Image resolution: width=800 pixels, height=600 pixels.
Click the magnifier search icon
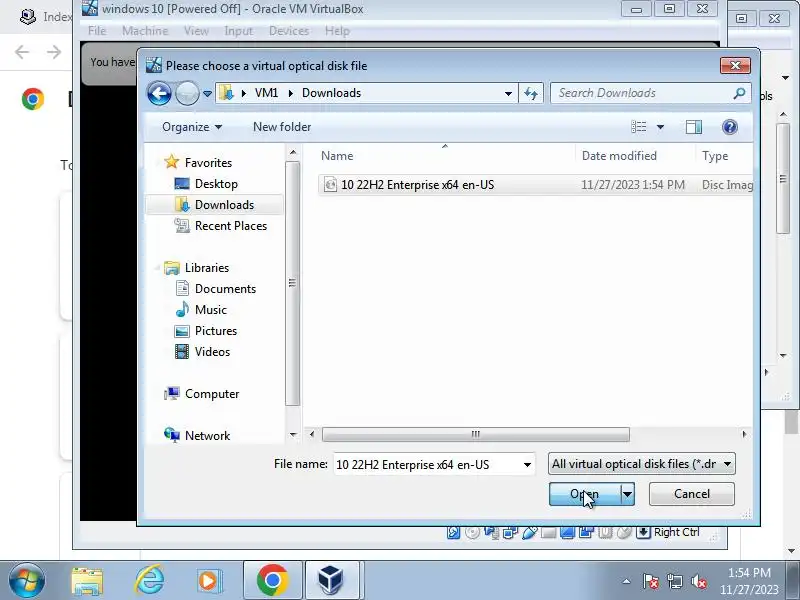(739, 93)
